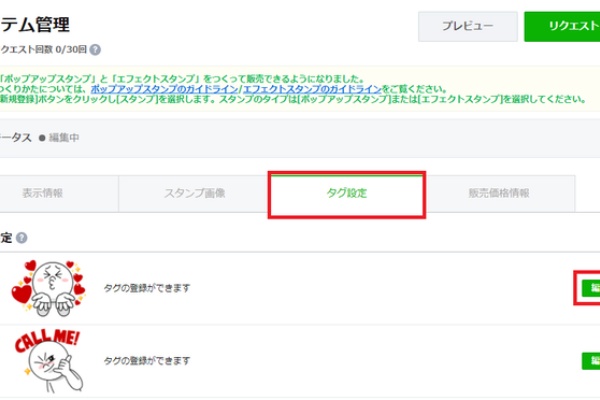Open エフェクトスタンプのガイドライン link

click(x=312, y=89)
